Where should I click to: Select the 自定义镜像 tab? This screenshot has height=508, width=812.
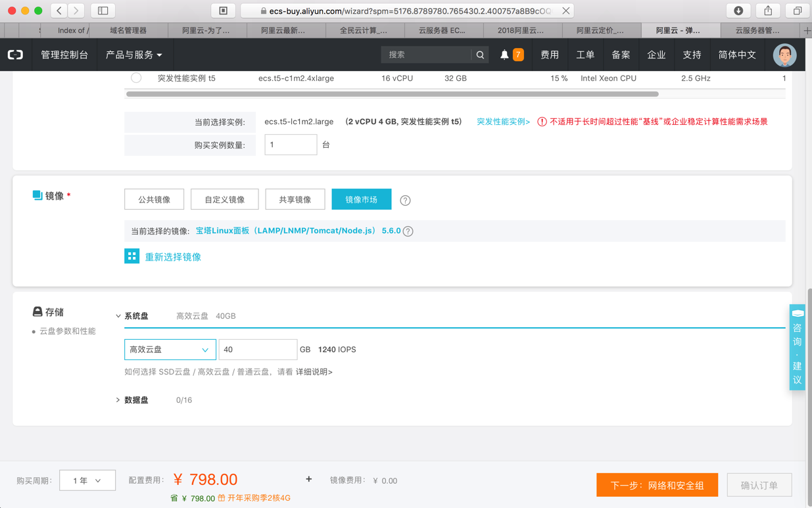[224, 199]
